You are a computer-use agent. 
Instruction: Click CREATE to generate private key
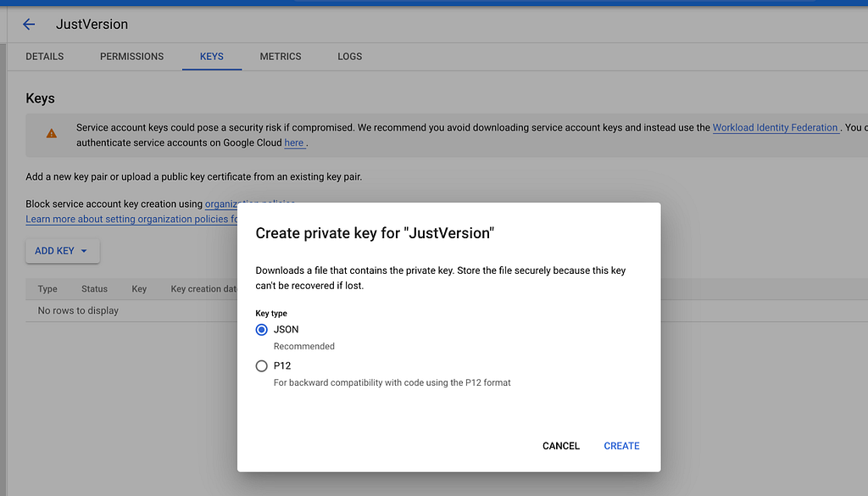click(621, 446)
